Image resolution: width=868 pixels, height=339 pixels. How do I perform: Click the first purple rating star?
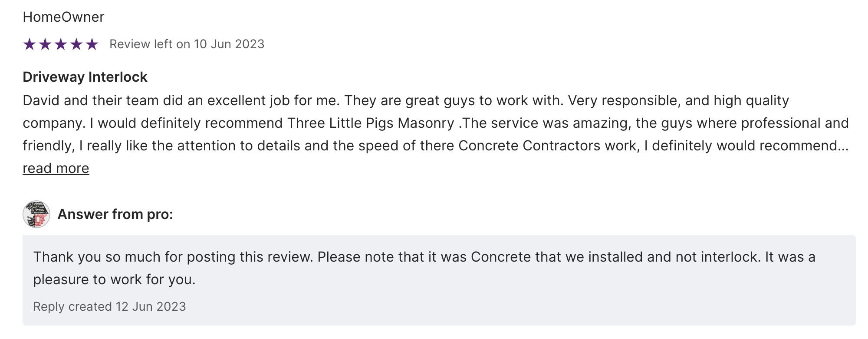[x=30, y=44]
